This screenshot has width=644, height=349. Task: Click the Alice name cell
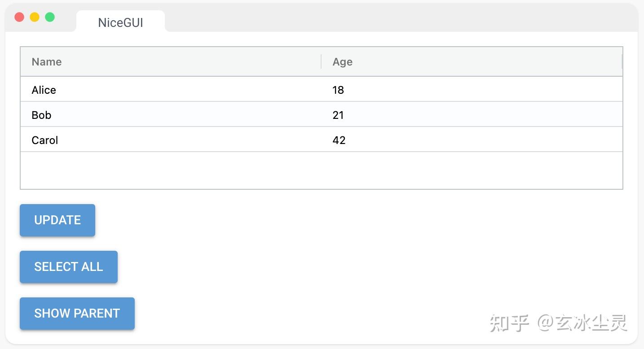(44, 90)
